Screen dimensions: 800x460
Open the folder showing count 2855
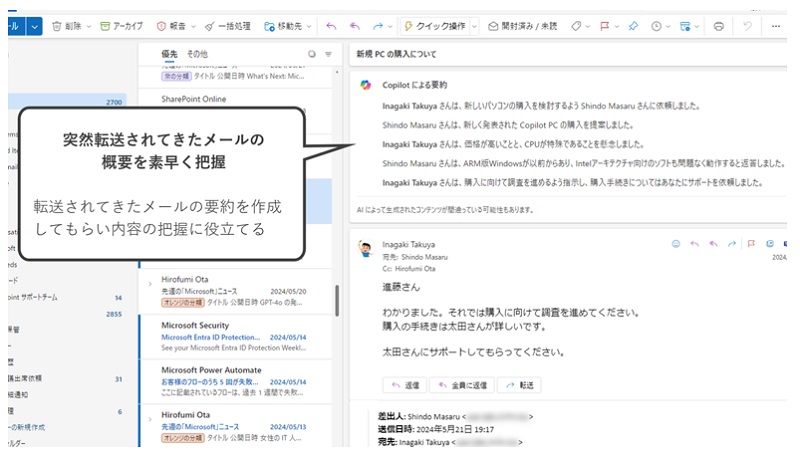coord(67,314)
